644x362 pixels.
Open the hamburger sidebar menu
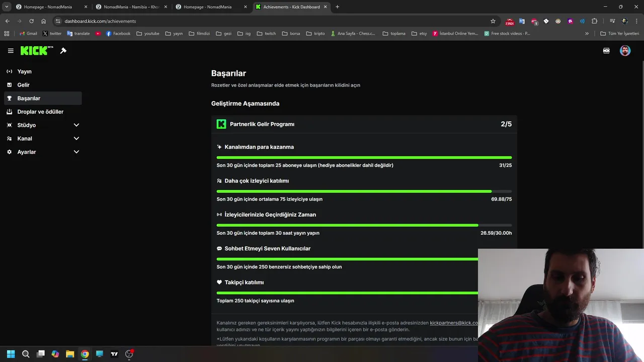[x=11, y=51]
